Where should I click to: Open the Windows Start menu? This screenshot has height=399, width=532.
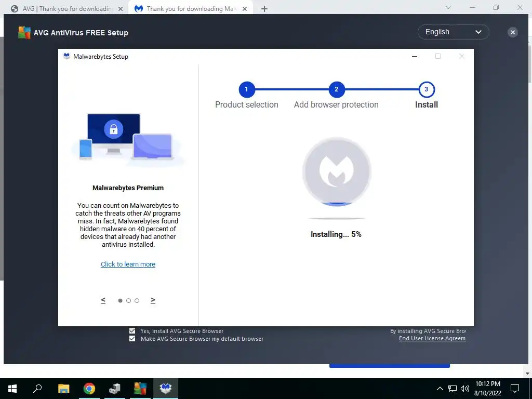coord(12,388)
